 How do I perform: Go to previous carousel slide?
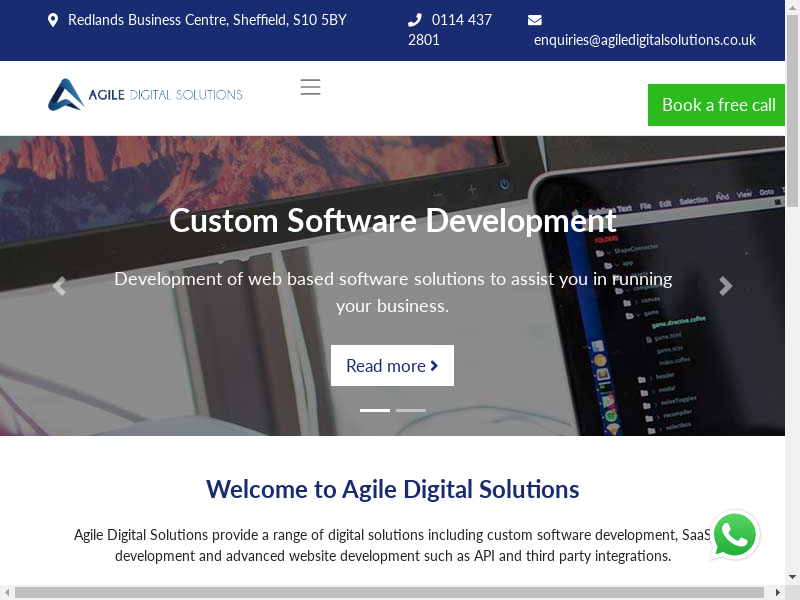coord(59,287)
